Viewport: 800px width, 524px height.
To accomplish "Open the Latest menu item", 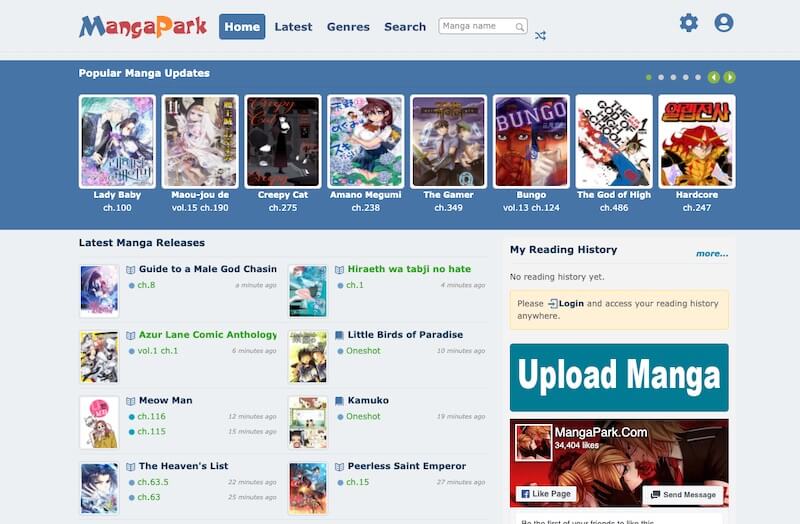I will (x=293, y=27).
